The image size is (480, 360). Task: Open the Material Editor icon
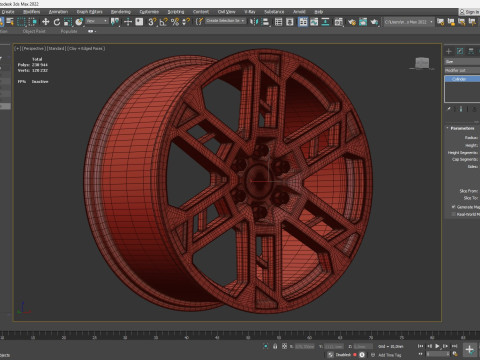(x=339, y=22)
